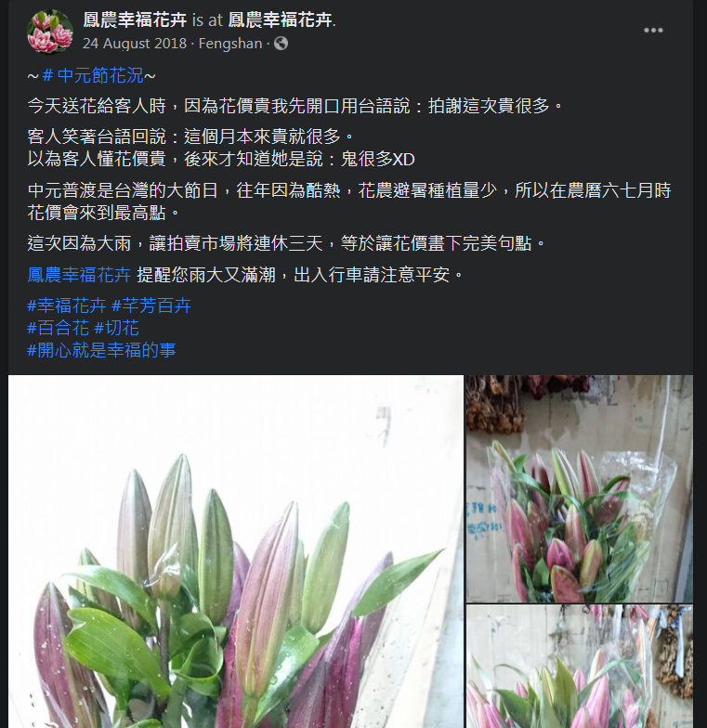The height and width of the screenshot is (728, 707).
Task: Click the 鳳農幸福花卉 mention in post body
Action: (79, 275)
